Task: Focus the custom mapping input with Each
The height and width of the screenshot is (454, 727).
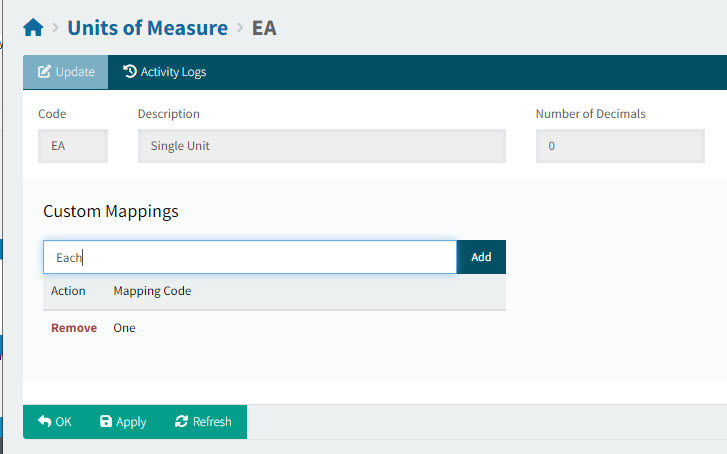Action: [250, 257]
